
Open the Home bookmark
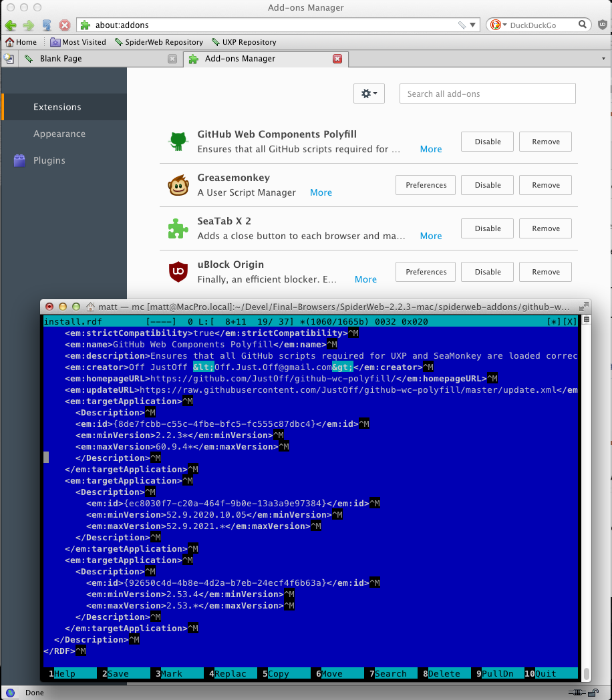tap(21, 42)
